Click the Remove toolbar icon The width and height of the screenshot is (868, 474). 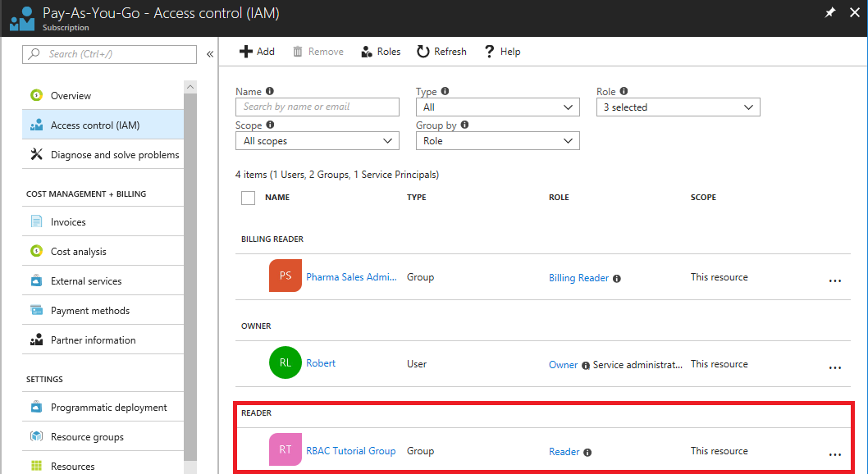click(x=299, y=51)
